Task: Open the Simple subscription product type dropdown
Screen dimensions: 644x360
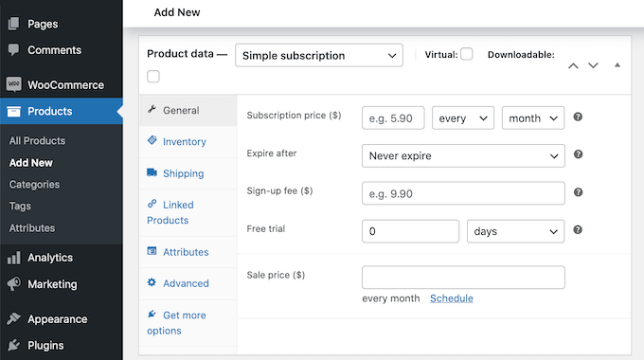Action: (319, 55)
